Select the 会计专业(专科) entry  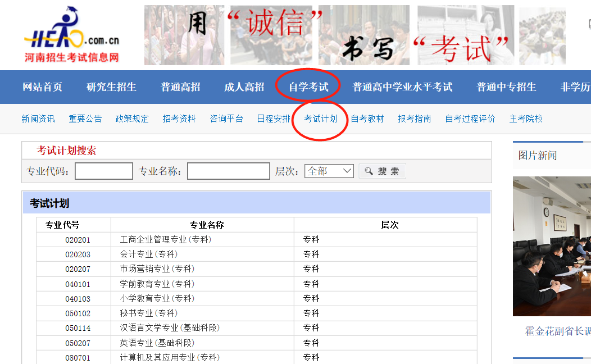click(x=148, y=254)
